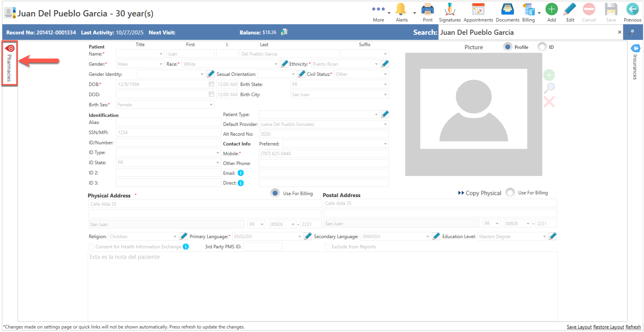644x332 pixels.
Task: Select the ID picture radio button
Action: pyautogui.click(x=542, y=47)
